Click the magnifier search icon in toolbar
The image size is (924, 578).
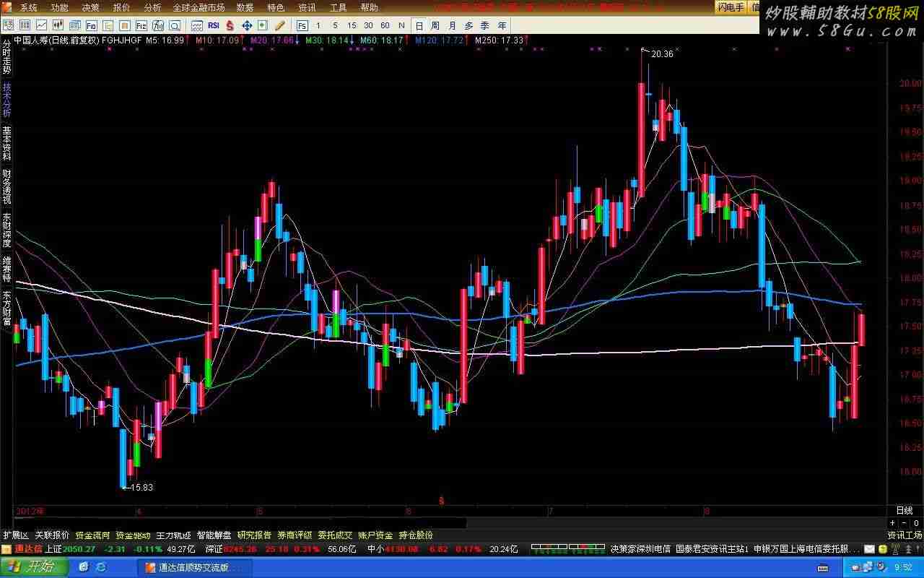point(175,25)
